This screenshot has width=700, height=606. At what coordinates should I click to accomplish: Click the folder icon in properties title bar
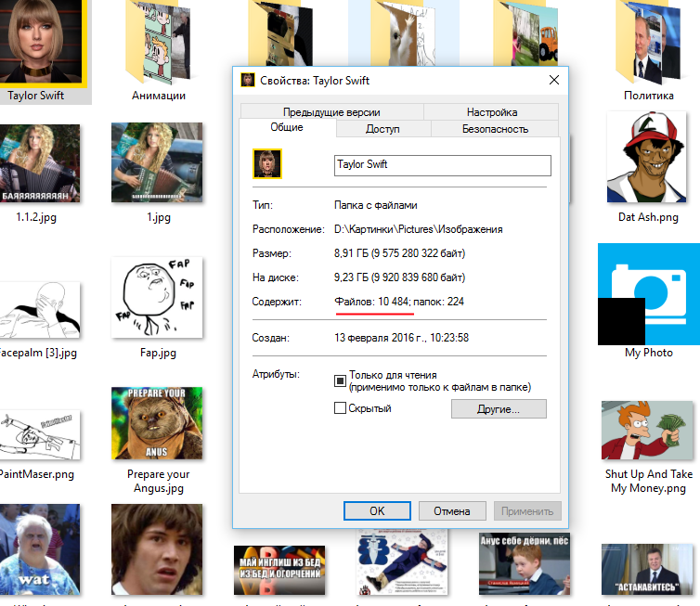(x=248, y=81)
